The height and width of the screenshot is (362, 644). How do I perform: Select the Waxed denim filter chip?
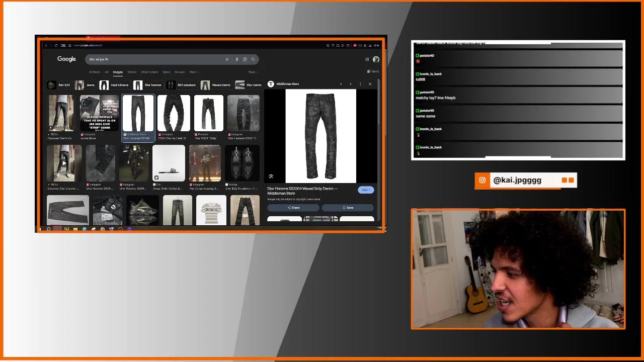pyautogui.click(x=216, y=85)
